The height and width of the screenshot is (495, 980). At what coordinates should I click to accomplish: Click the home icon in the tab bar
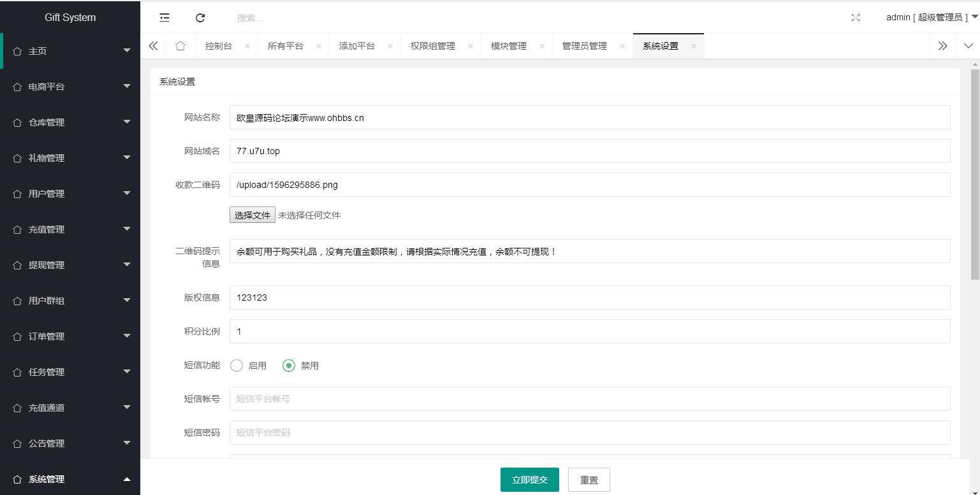click(x=180, y=45)
